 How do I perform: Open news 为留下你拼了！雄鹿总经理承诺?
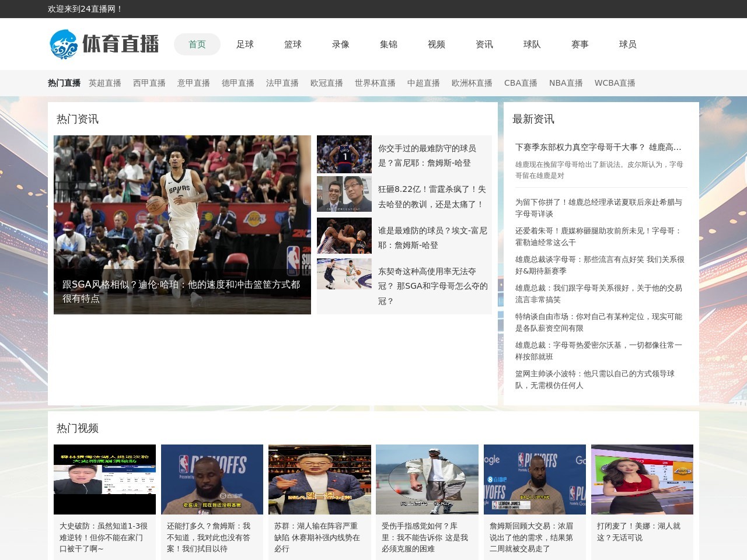(599, 208)
